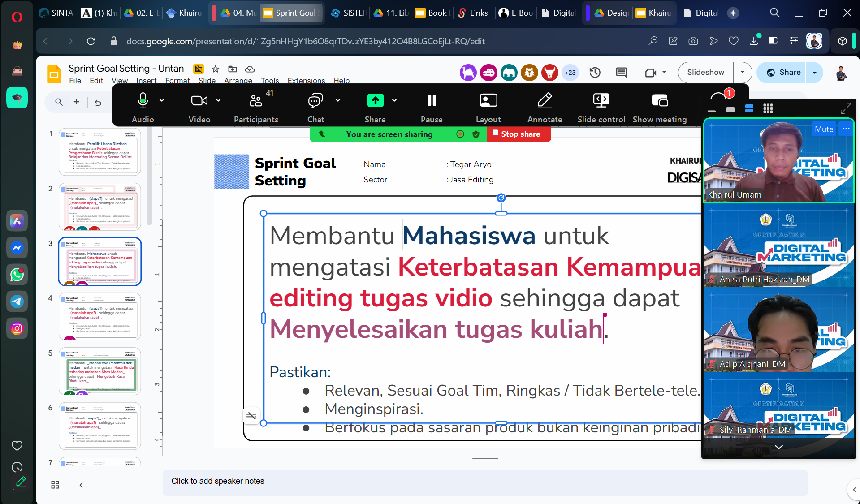Expand the Share button dropdown arrow
This screenshot has height=504, width=860.
point(814,73)
